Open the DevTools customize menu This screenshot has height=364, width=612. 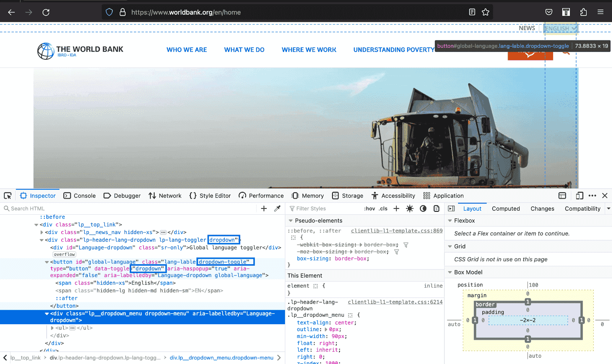coord(592,195)
